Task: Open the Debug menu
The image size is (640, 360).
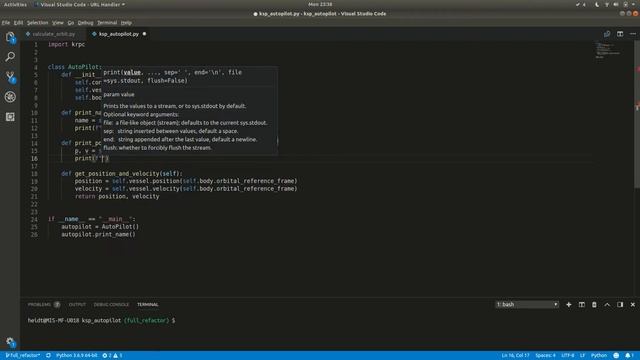Action: [85, 23]
